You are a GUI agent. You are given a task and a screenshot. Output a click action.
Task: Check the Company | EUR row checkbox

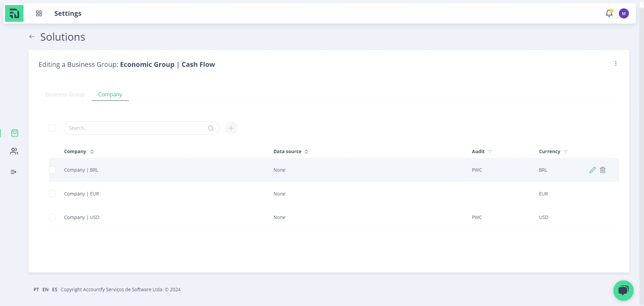coord(52,193)
